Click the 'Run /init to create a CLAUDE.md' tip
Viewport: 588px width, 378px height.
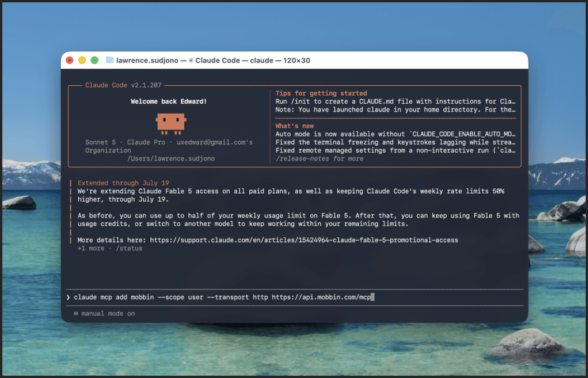coord(395,101)
